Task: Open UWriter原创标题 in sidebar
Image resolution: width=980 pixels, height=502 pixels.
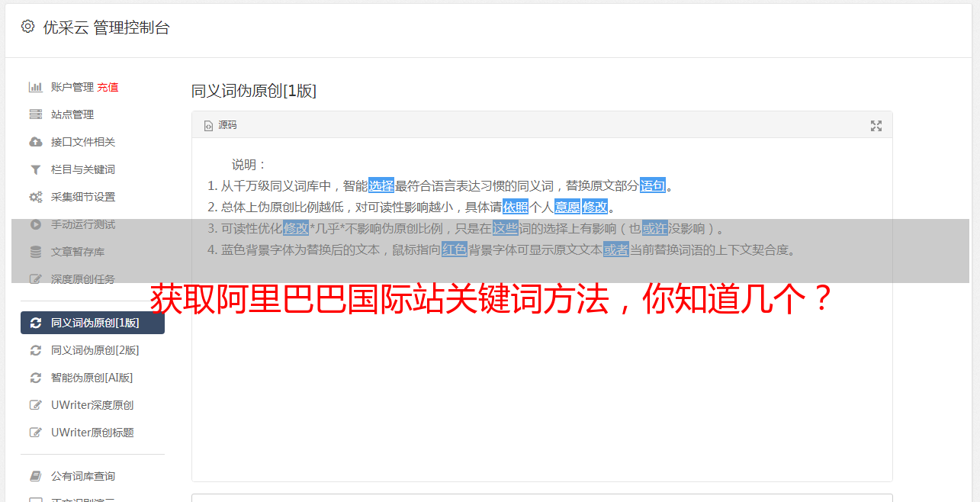Action: click(92, 433)
